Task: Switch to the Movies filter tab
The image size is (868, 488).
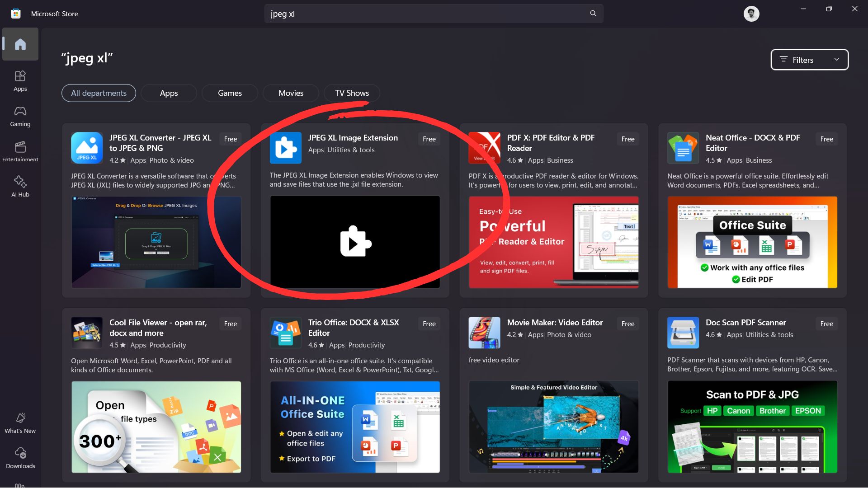Action: click(x=291, y=93)
